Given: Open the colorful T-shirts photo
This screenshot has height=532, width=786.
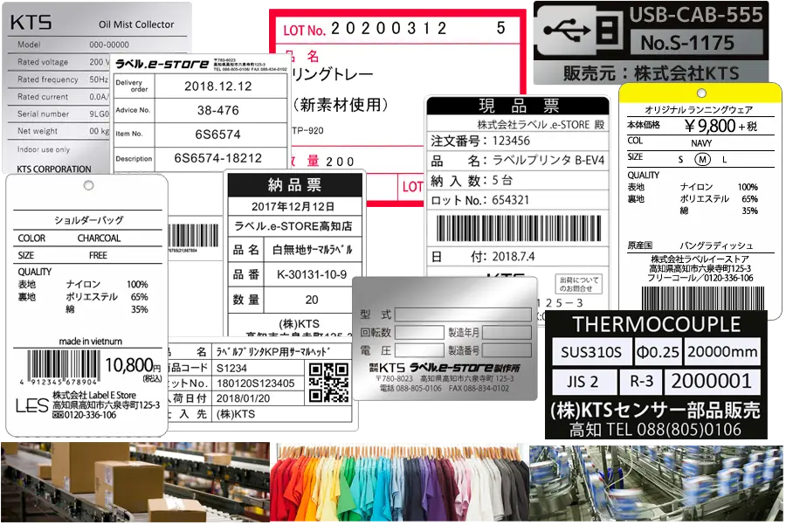Looking at the screenshot, I should (399, 482).
